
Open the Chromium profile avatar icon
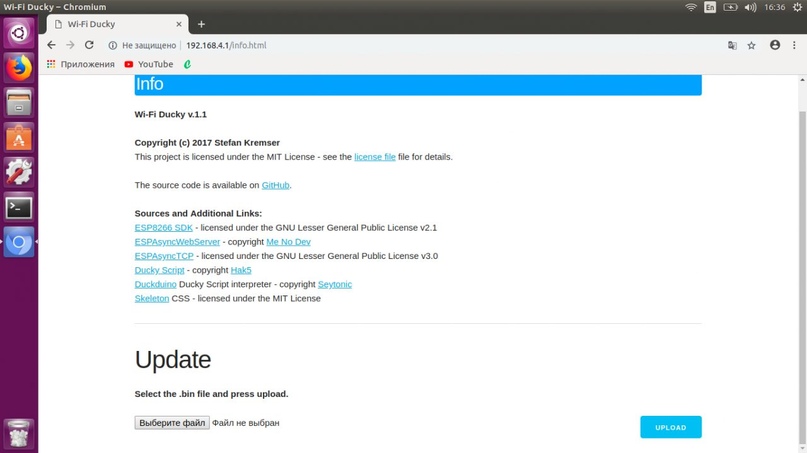775,45
